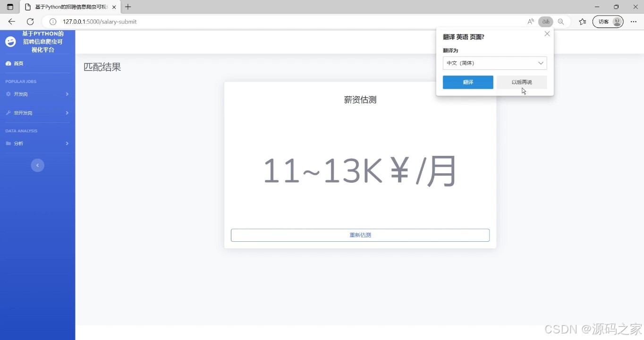The height and width of the screenshot is (340, 644).
Task: Click the 重新估测 button
Action: point(360,235)
